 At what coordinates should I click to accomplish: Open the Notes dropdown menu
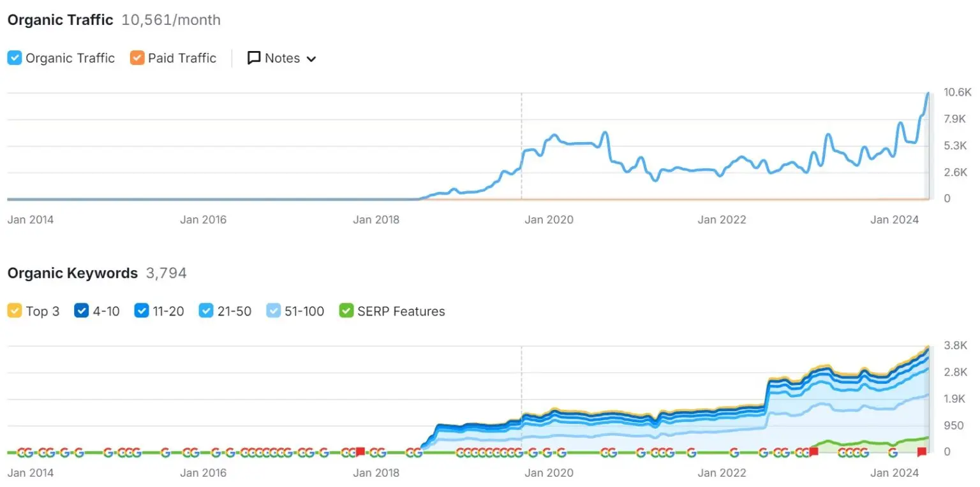pyautogui.click(x=281, y=58)
